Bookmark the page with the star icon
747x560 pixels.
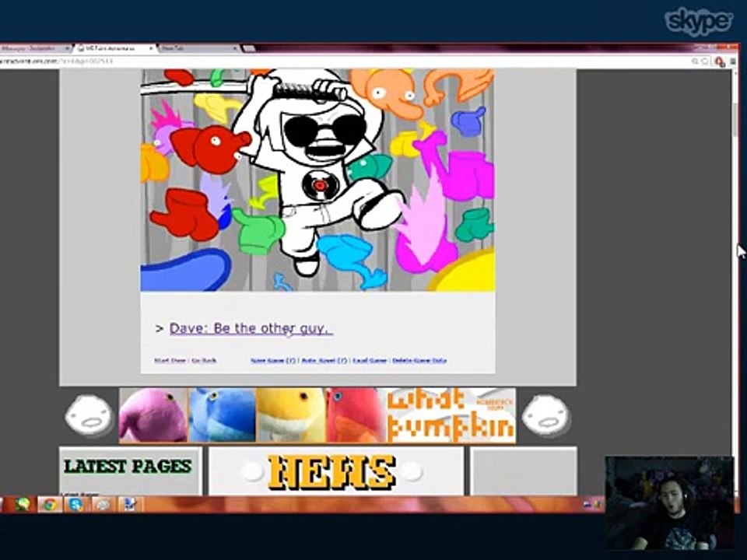705,61
